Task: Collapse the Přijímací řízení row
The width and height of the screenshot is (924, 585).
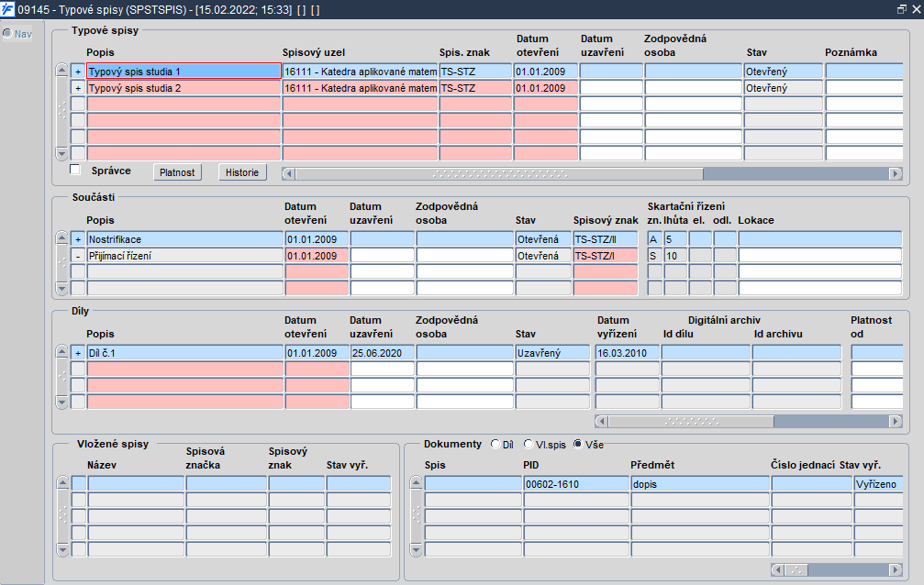Action: (x=78, y=256)
